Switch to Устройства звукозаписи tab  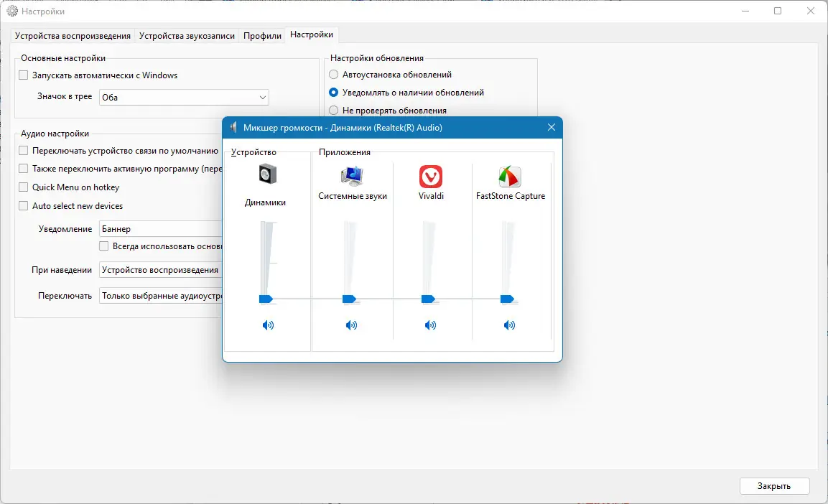pos(187,35)
